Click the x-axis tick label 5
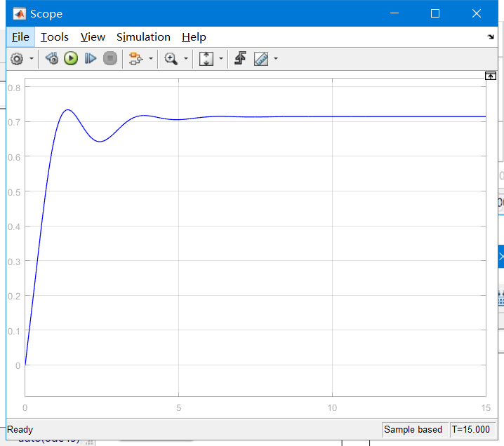Image resolution: width=504 pixels, height=446 pixels. [179, 408]
